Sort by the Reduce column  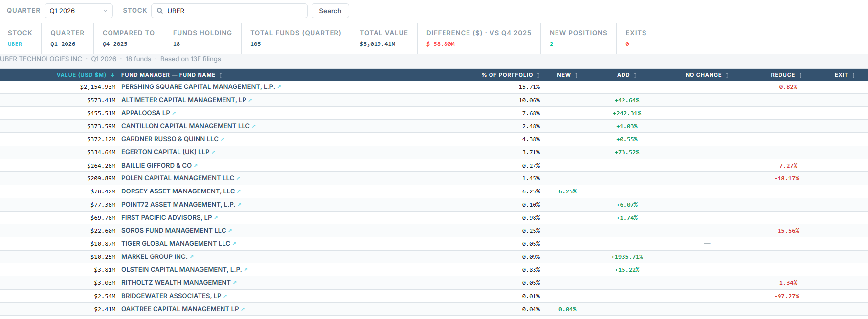[786, 75]
